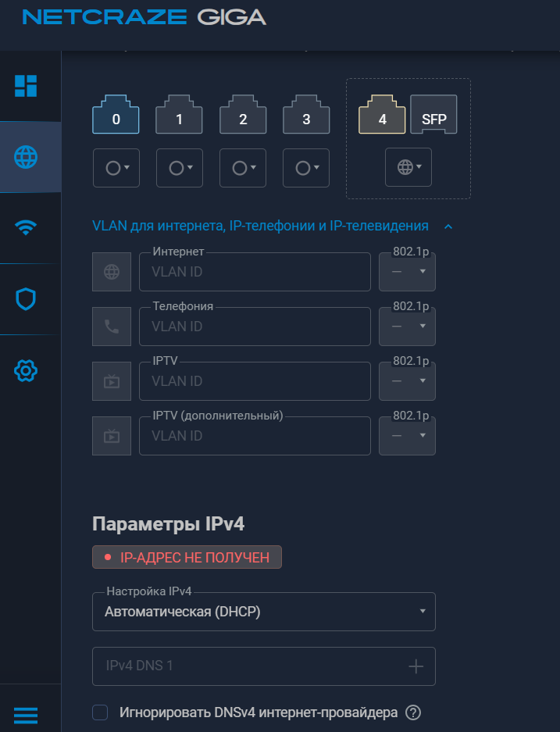Select the SFP port icon
Viewport: 560px width, 732px height.
433,114
